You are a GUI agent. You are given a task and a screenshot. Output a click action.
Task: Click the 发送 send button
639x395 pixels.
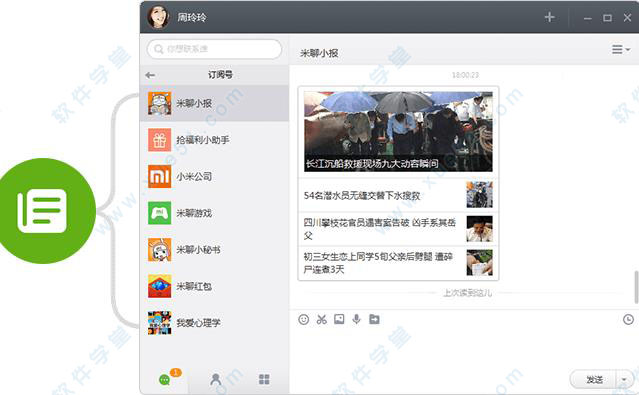pos(594,380)
